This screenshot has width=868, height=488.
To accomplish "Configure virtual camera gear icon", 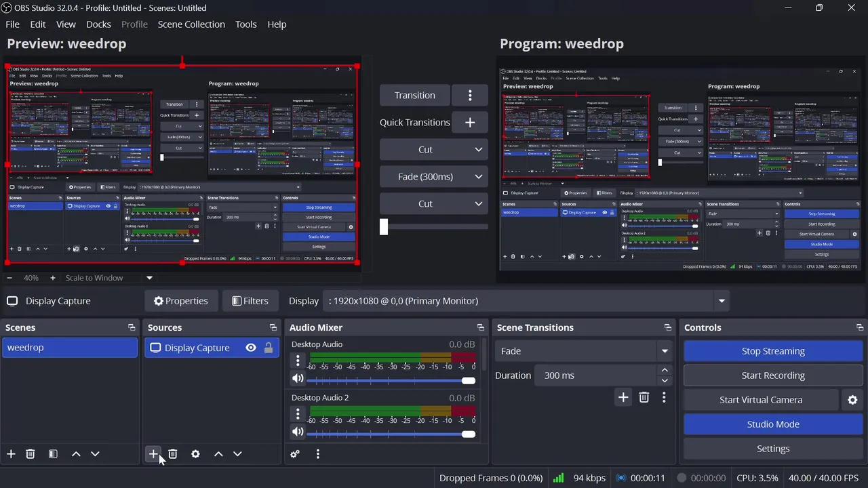I will tap(853, 400).
